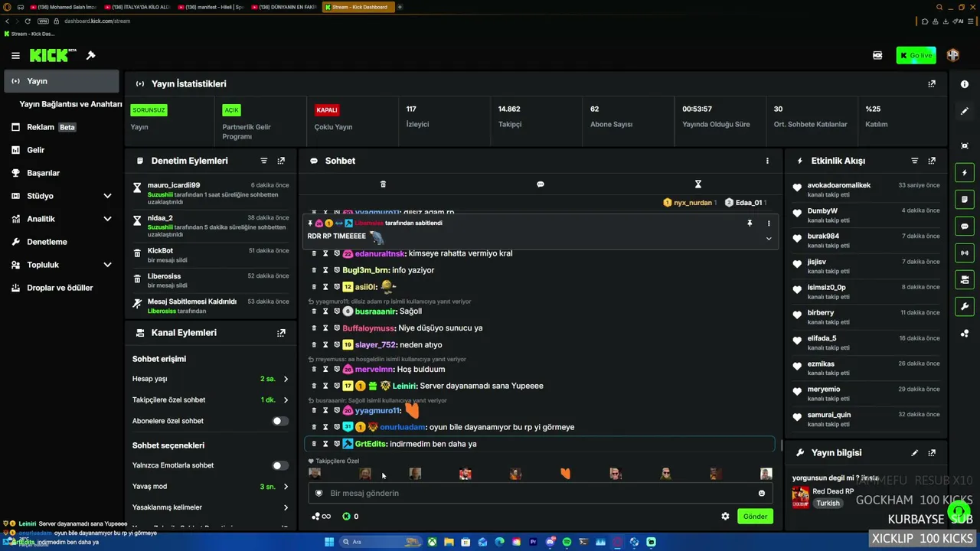Filter the Etkinlik Akışı feed

click(x=915, y=161)
